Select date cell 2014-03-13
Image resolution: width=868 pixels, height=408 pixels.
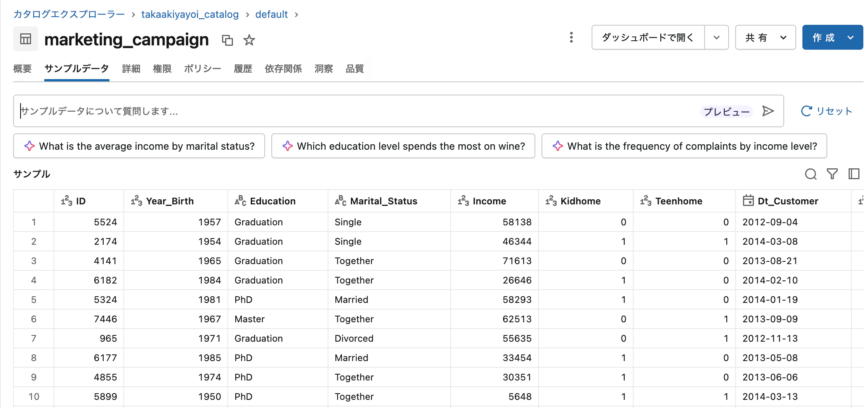[x=793, y=396]
